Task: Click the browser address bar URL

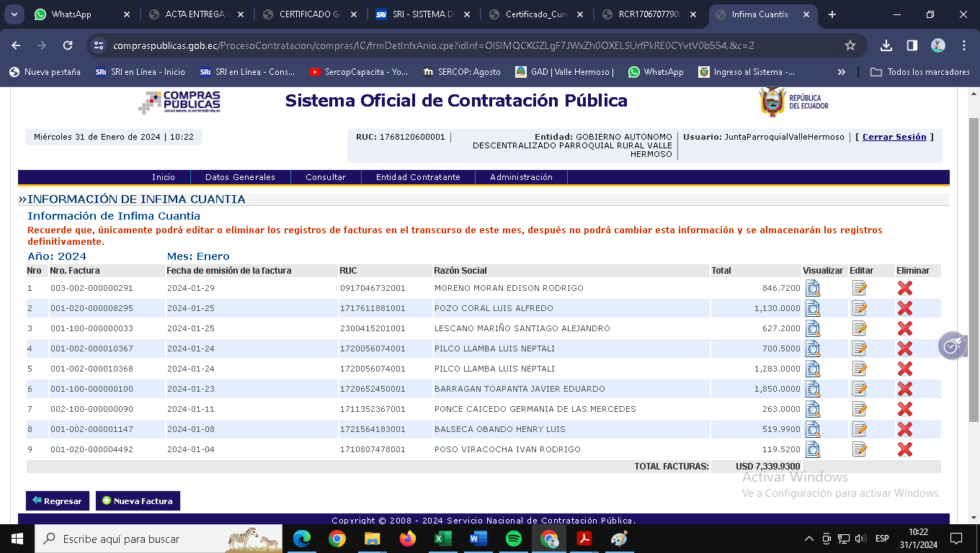Action: tap(432, 45)
